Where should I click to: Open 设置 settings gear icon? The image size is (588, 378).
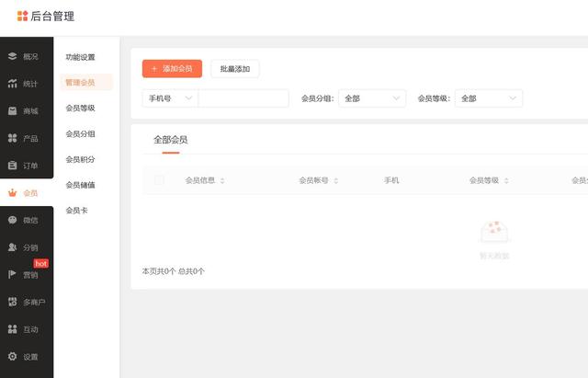[12, 356]
